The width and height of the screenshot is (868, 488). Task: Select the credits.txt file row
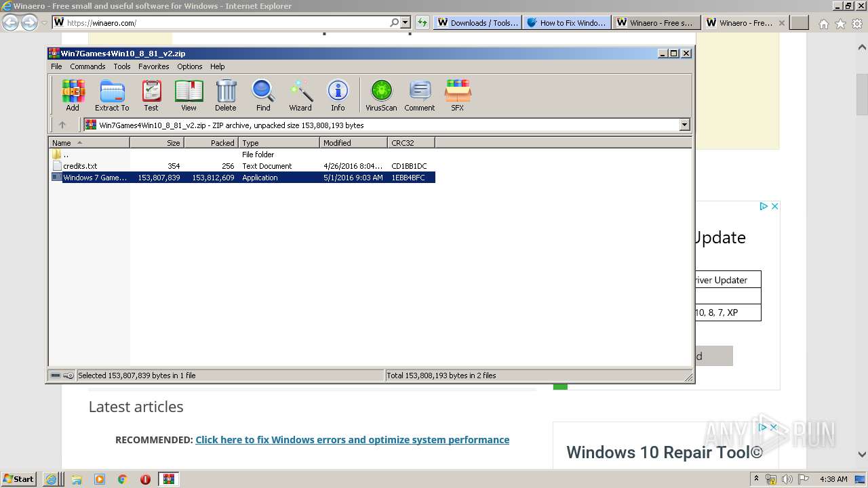242,166
